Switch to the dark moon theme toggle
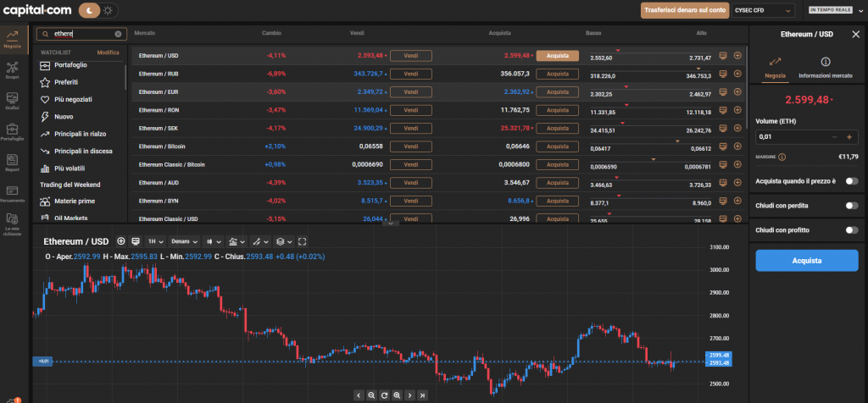The image size is (868, 403). [90, 10]
